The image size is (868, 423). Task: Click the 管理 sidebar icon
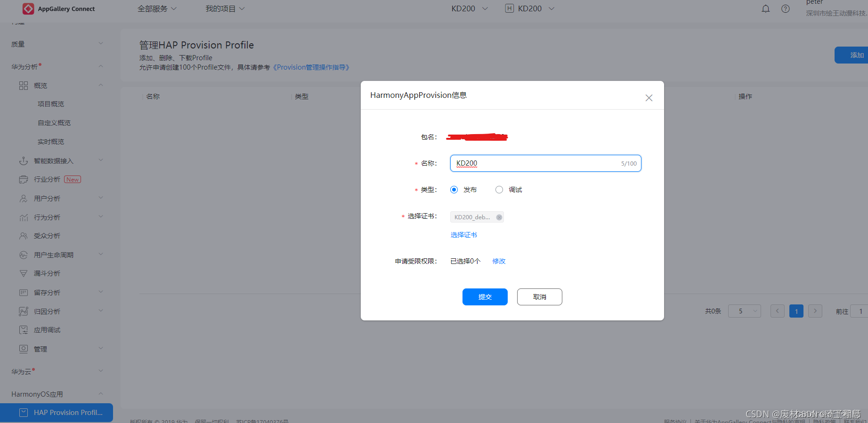pyautogui.click(x=24, y=349)
